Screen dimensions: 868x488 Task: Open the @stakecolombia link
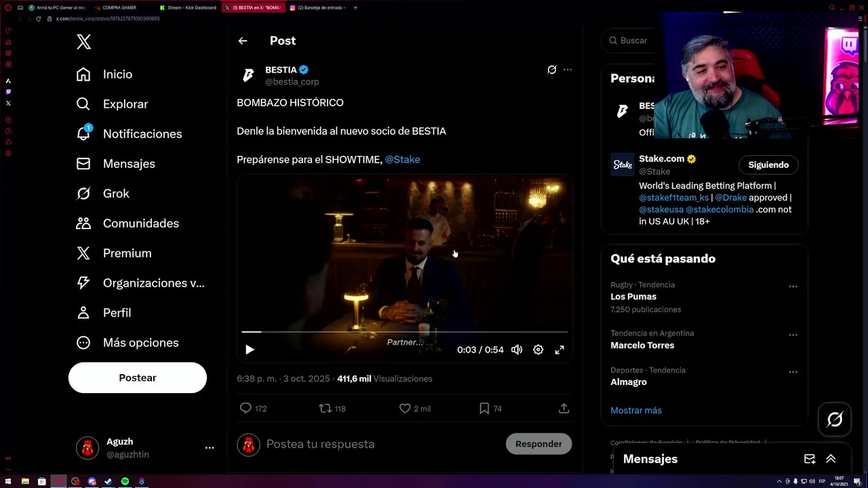719,210
